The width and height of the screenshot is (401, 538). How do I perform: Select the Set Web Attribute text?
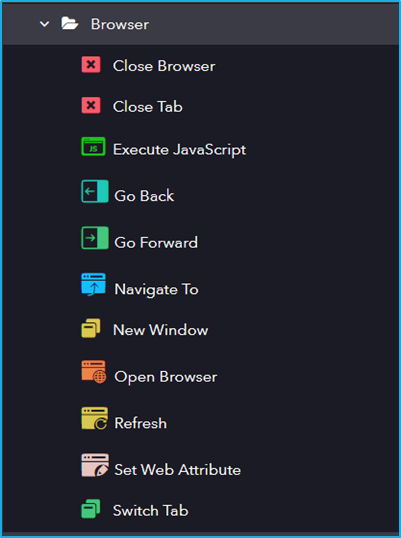click(178, 470)
